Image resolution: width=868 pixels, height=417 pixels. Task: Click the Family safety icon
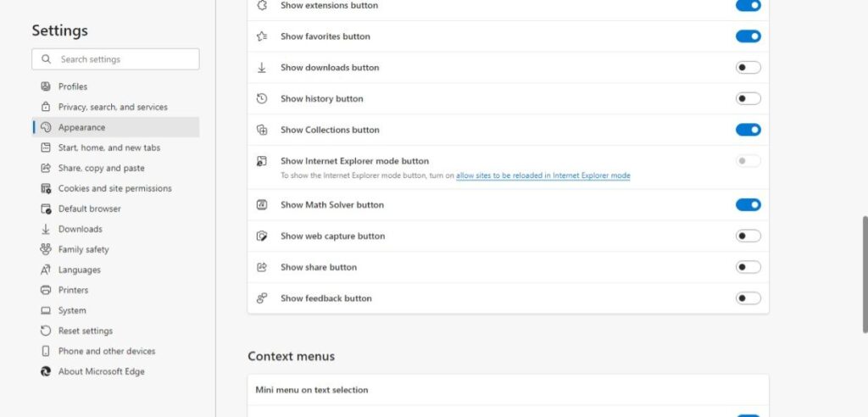[46, 249]
